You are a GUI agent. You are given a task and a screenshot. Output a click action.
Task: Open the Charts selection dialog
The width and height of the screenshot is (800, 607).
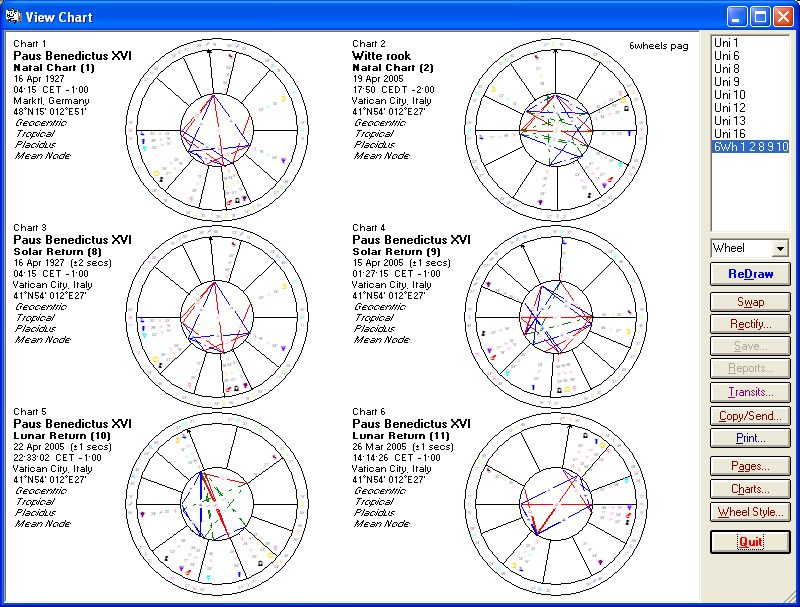click(x=750, y=489)
